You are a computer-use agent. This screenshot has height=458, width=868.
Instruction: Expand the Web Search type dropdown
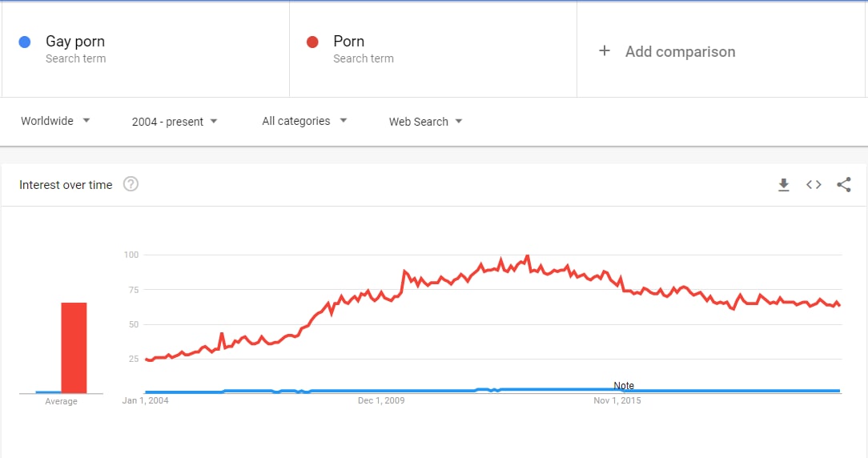(x=425, y=121)
